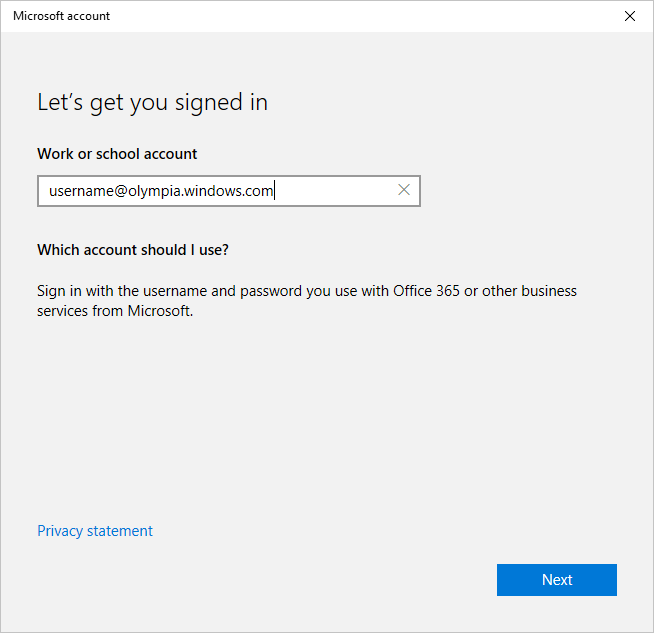This screenshot has width=654, height=633.
Task: Place cursor after '.com' in the email field
Action: coord(274,191)
